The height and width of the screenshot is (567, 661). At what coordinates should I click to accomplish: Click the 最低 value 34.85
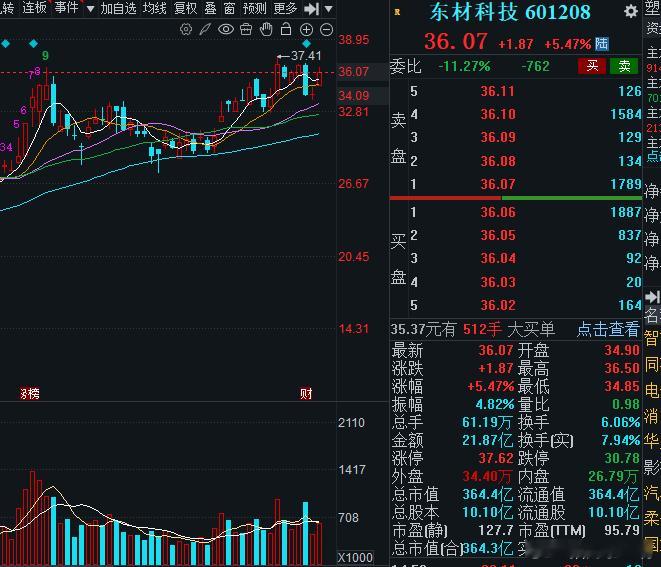pyautogui.click(x=622, y=386)
